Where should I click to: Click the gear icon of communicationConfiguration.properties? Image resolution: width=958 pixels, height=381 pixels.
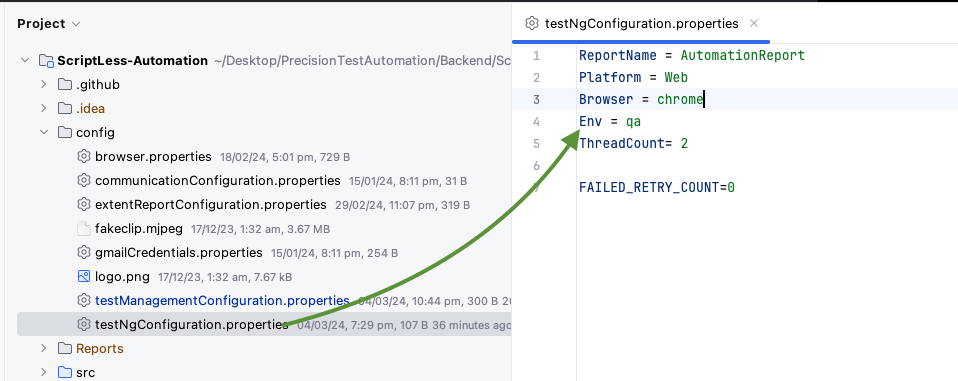84,181
